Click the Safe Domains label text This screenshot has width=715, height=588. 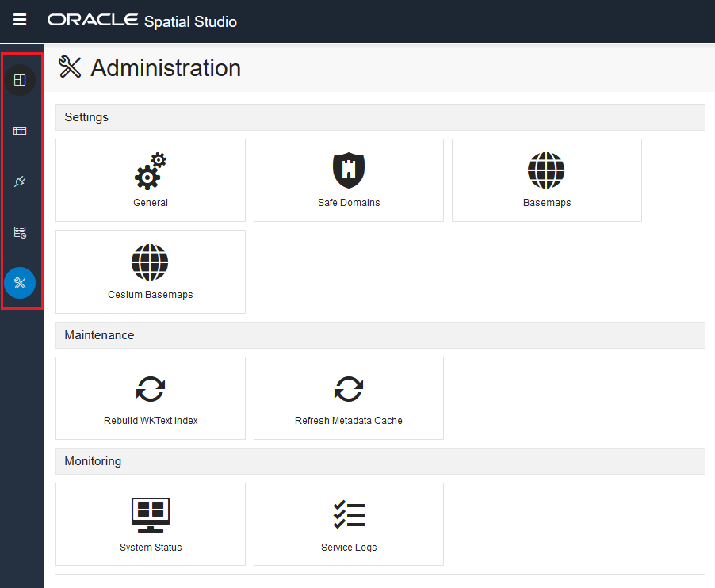[349, 203]
